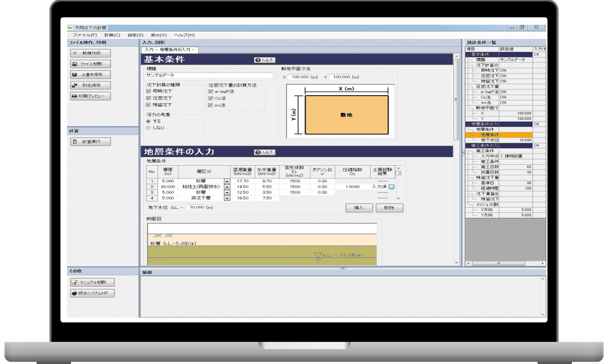
Task: Click help icon beside 地層条件の入力 heading
Action: 264,152
